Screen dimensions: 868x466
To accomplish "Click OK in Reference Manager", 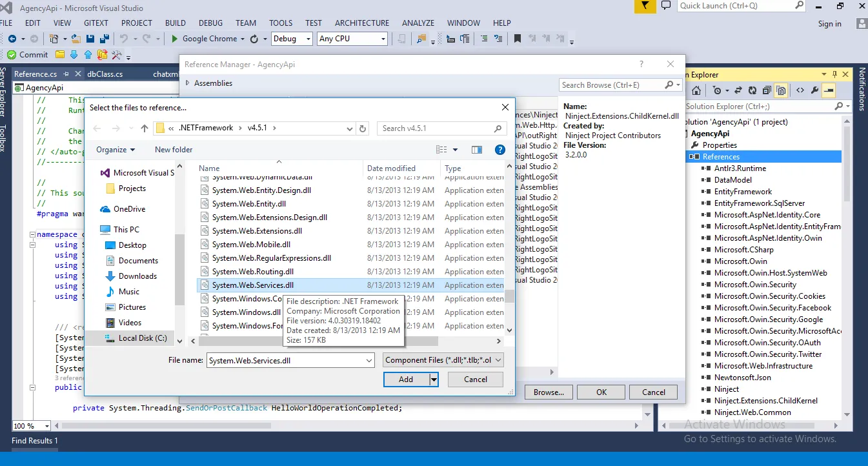I will tap(601, 392).
